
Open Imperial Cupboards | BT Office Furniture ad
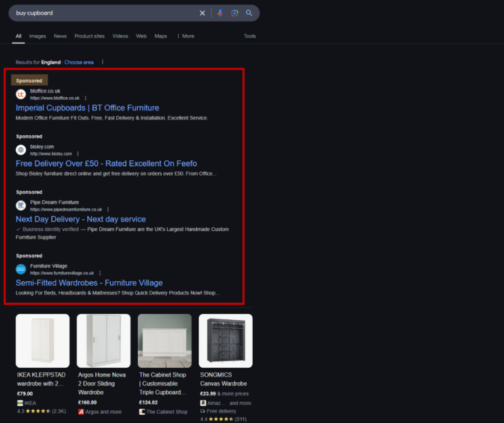pos(87,108)
